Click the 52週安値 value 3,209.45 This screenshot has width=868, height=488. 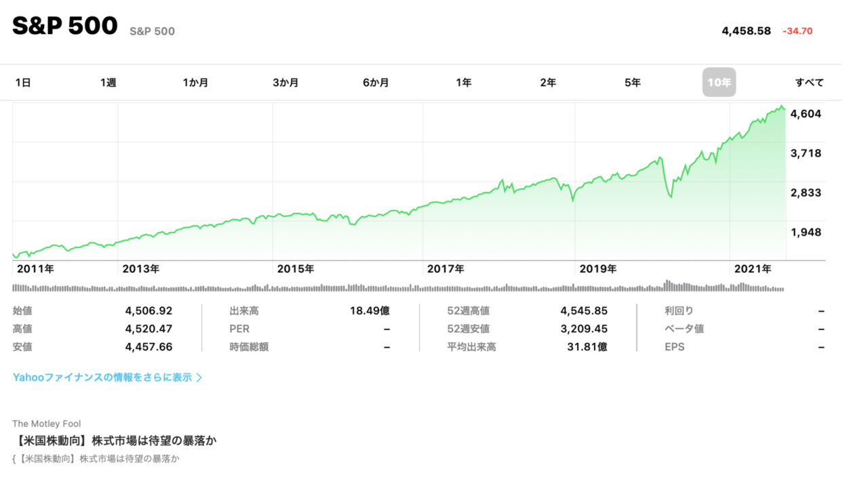click(584, 329)
